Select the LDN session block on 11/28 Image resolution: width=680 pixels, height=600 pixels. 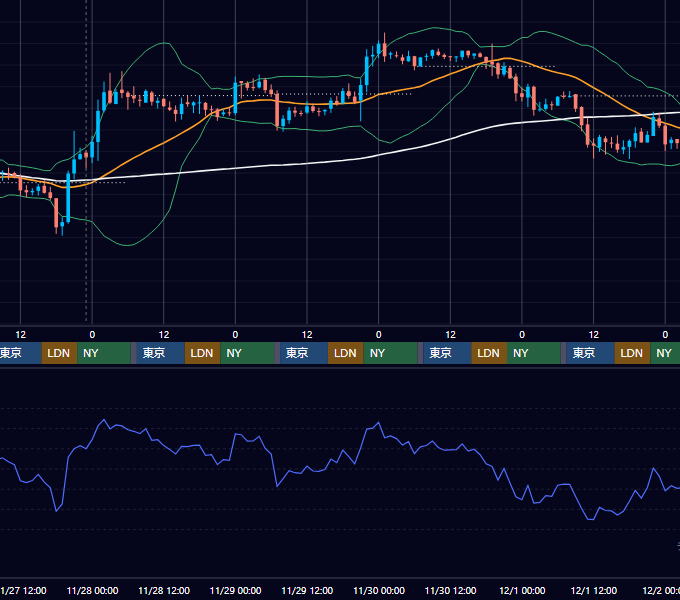[203, 353]
